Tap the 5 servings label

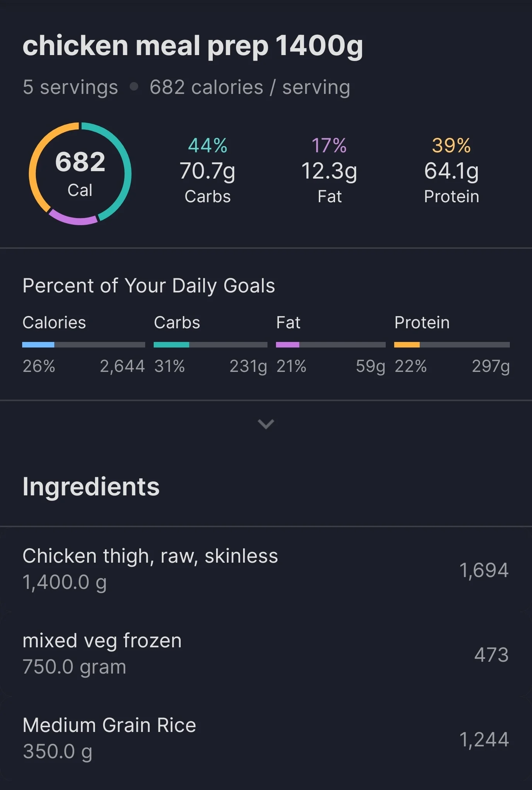click(70, 87)
